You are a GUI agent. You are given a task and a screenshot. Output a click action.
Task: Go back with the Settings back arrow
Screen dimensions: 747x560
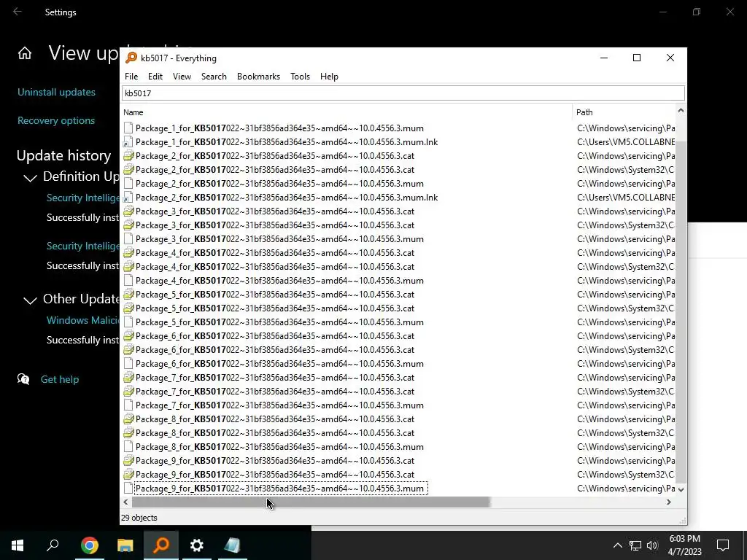[18, 12]
